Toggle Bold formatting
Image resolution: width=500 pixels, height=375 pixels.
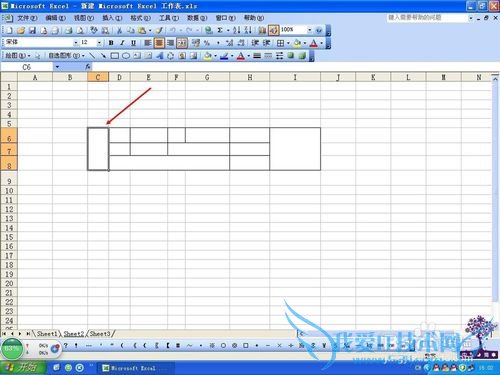tap(111, 43)
